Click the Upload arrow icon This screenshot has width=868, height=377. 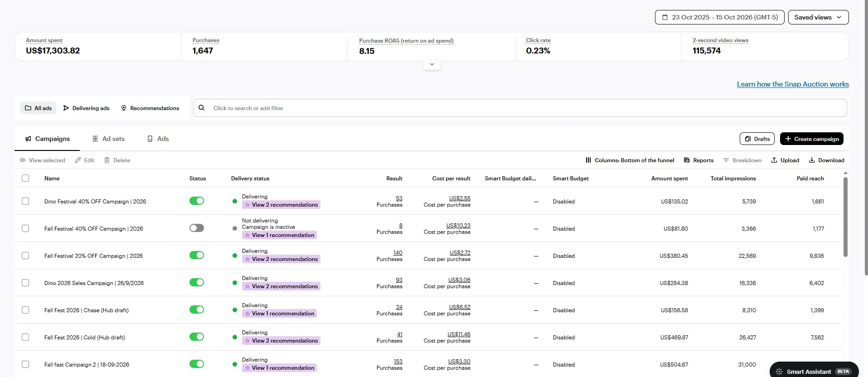coord(774,160)
